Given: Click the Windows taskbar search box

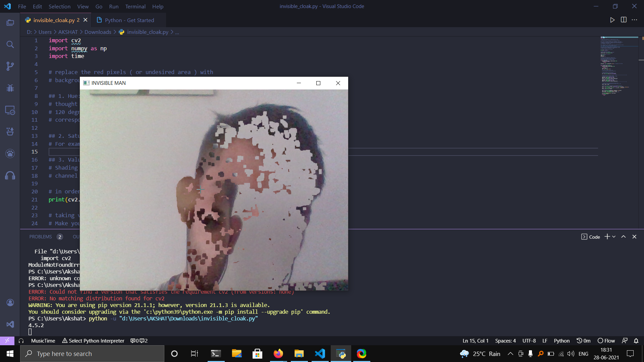Looking at the screenshot, I should pyautogui.click(x=92, y=354).
